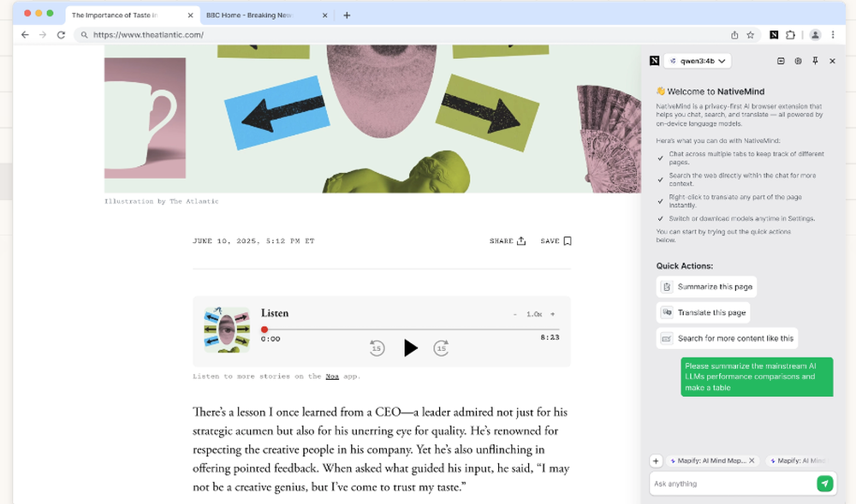
Task: Click the NativeMind sidebar layout icon
Action: pos(781,61)
